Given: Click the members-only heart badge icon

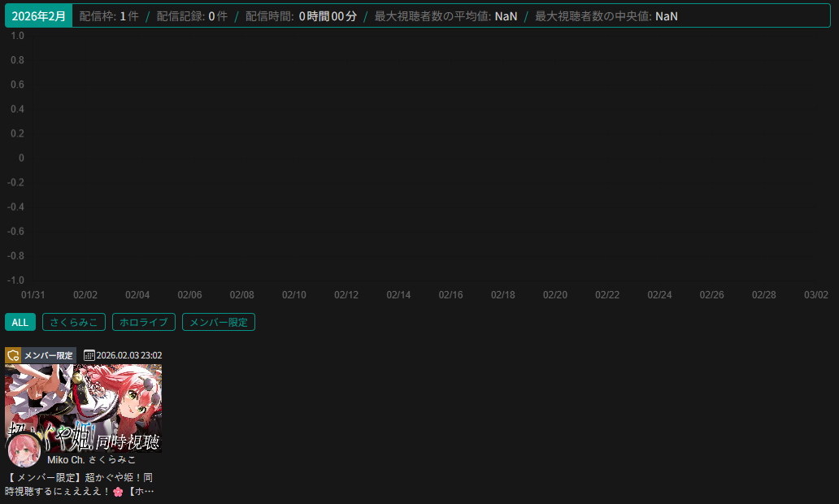Looking at the screenshot, I should (13, 355).
